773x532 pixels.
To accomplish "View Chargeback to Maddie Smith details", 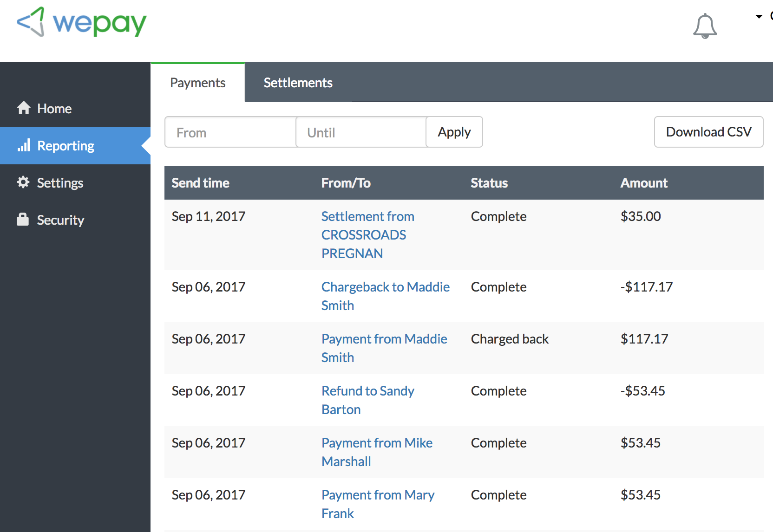I will [385, 296].
